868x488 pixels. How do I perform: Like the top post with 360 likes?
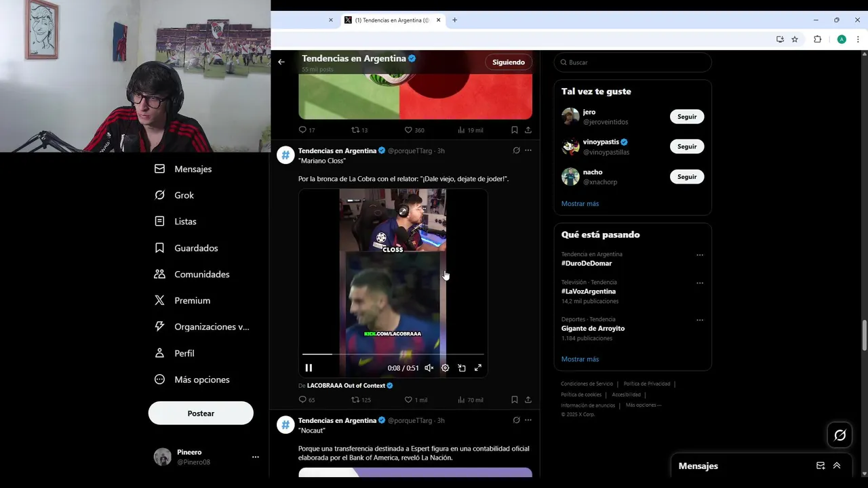click(x=414, y=130)
